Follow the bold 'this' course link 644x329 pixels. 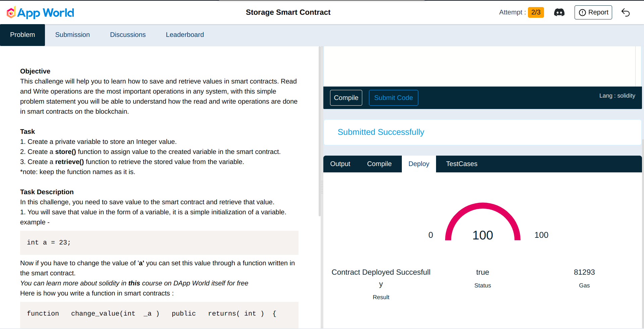point(134,283)
